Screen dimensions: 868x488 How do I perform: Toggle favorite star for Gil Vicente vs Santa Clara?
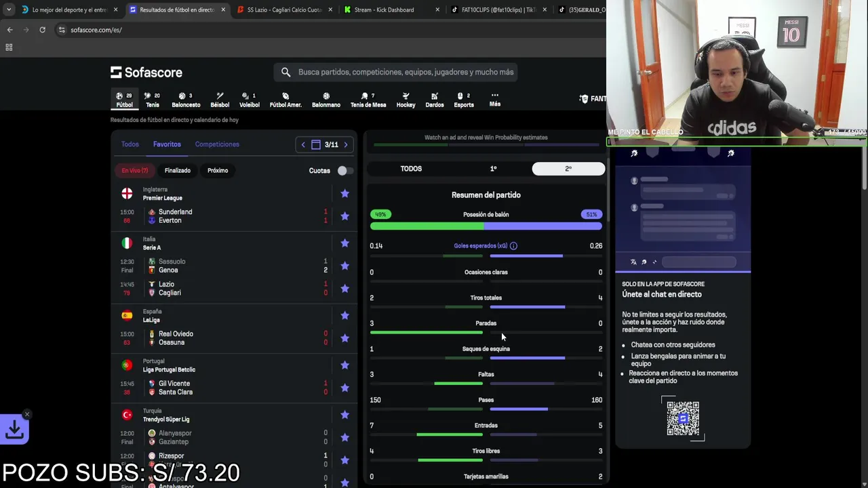(x=344, y=388)
